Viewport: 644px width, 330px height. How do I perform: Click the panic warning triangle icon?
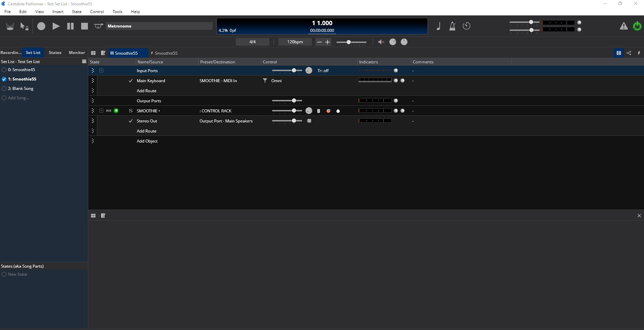click(x=624, y=26)
